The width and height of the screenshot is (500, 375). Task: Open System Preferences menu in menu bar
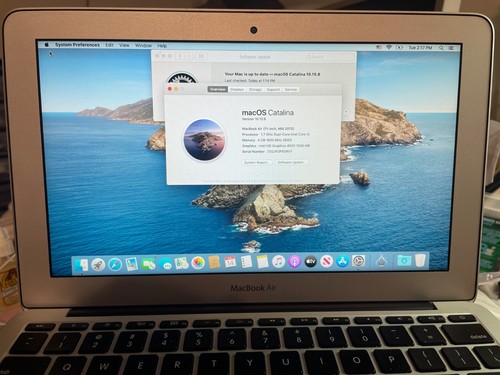point(77,45)
